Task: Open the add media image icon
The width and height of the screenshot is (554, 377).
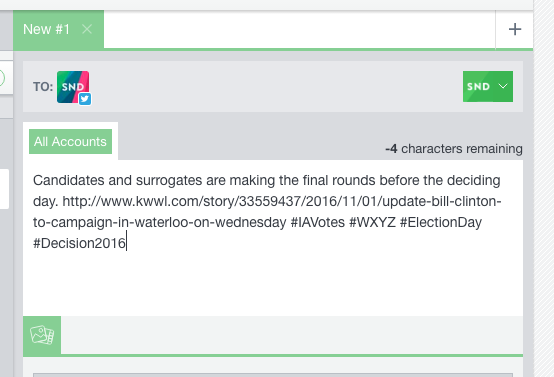Action: (42, 335)
